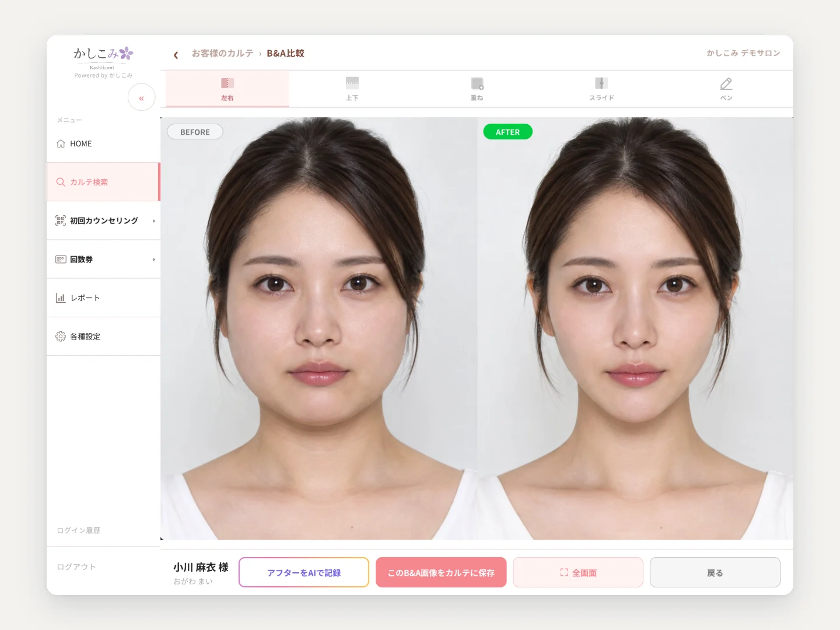Viewport: 840px width, 630px height.
Task: Click the customer name 小川 麻衣 様
Action: [201, 567]
